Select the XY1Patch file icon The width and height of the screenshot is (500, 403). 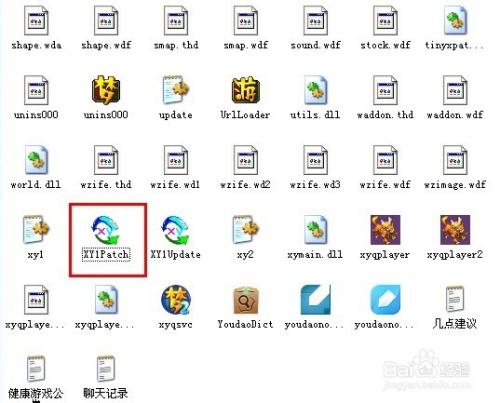pyautogui.click(x=106, y=230)
